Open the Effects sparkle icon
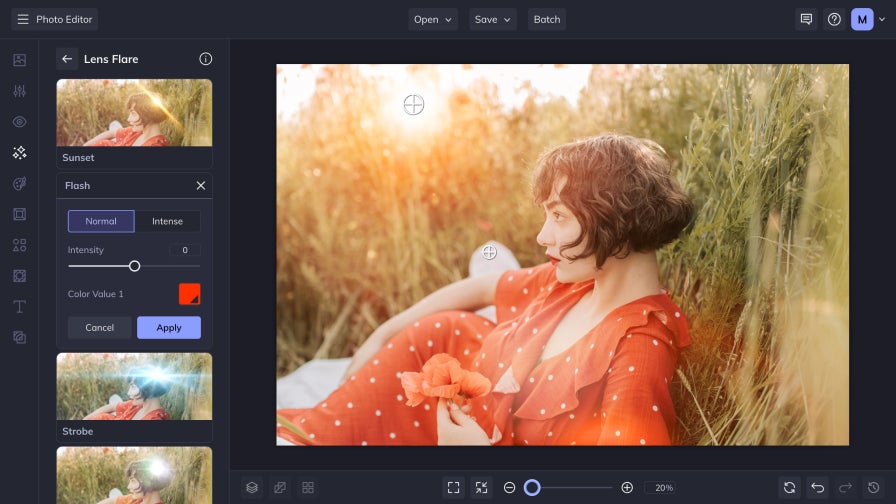This screenshot has height=504, width=896. [19, 153]
